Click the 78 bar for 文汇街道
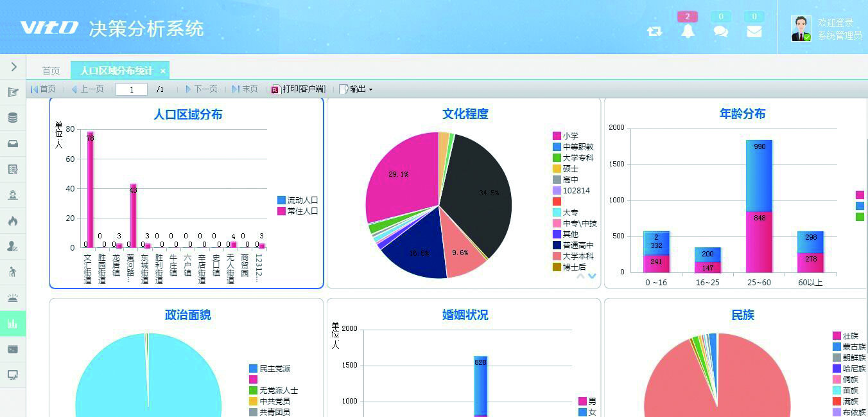This screenshot has height=417, width=868. click(x=91, y=190)
